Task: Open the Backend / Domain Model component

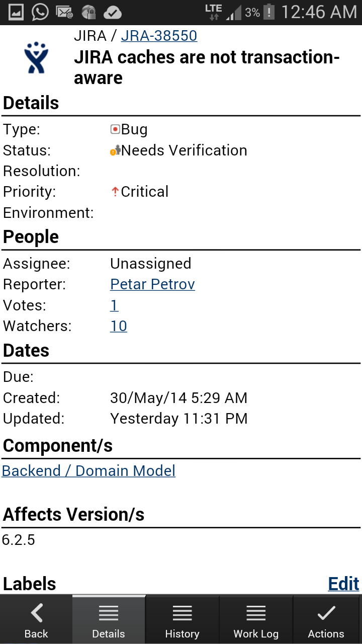Action: (x=88, y=470)
